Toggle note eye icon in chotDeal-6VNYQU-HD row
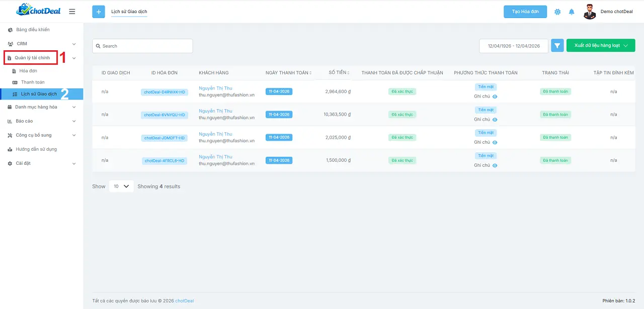The height and width of the screenshot is (309, 644). pyautogui.click(x=495, y=120)
